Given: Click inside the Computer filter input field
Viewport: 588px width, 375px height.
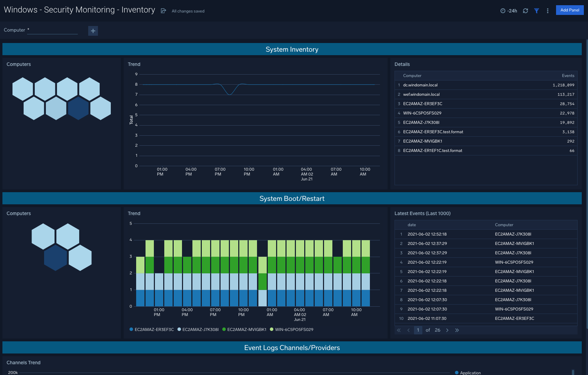Looking at the screenshot, I should click(x=52, y=30).
